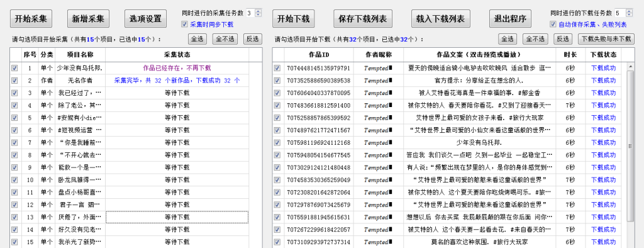Click 下载成功 for 作品ID 7074836618812591400
This screenshot has width=644, height=248.
click(x=603, y=105)
